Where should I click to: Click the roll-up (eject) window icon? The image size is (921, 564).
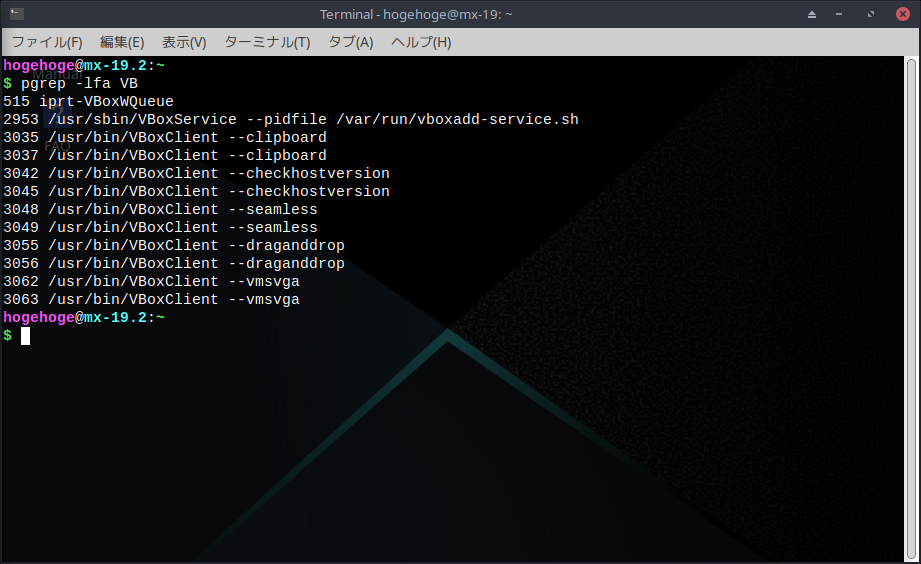click(812, 14)
